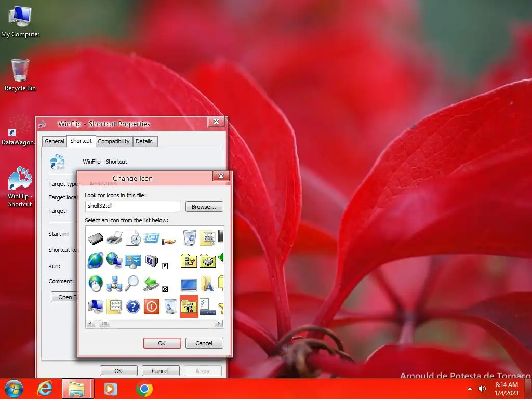Select the memory chip icon
Image resolution: width=532 pixels, height=399 pixels.
(96, 238)
